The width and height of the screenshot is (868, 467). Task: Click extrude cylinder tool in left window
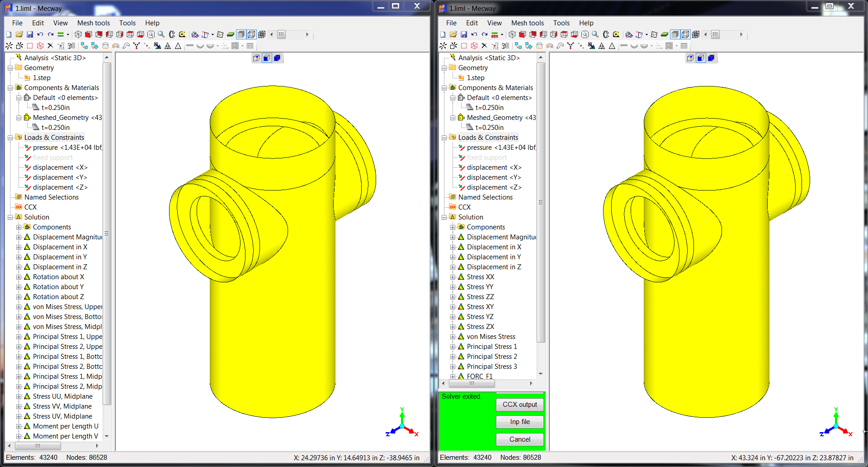click(x=105, y=46)
